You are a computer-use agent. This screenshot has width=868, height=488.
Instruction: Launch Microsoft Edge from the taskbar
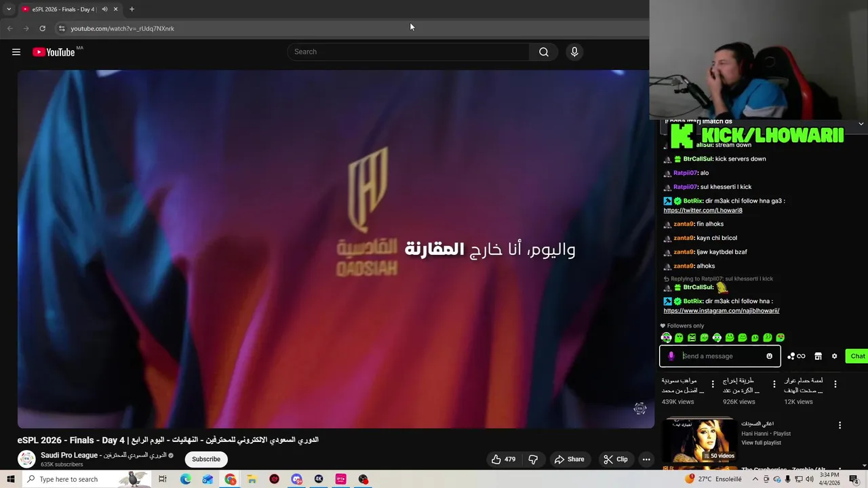tap(185, 479)
